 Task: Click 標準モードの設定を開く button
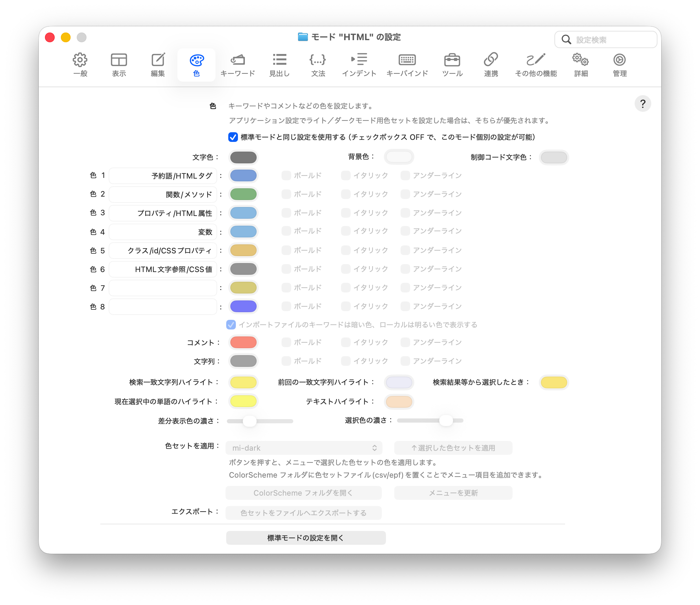pyautogui.click(x=306, y=538)
